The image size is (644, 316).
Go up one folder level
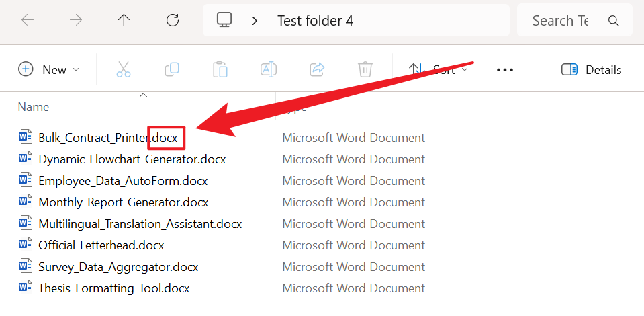pos(124,21)
